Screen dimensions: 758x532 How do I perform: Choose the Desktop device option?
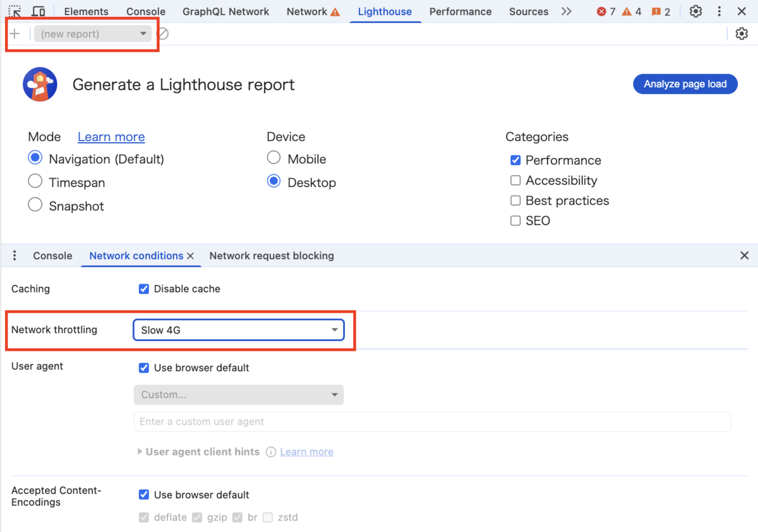click(274, 181)
